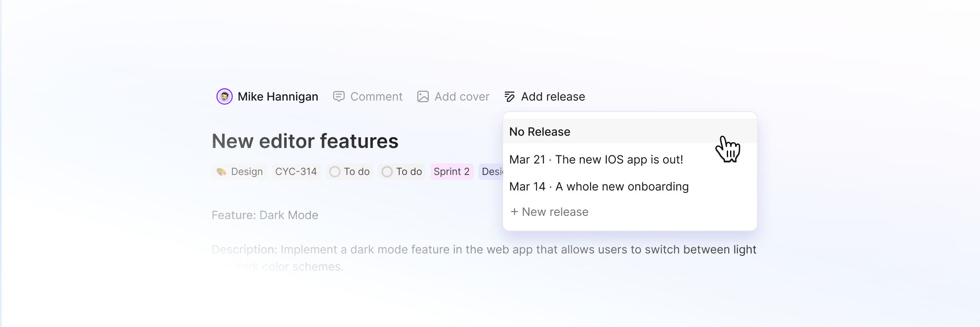Image resolution: width=980 pixels, height=327 pixels.
Task: Click the Comment speech bubble icon
Action: (x=339, y=96)
